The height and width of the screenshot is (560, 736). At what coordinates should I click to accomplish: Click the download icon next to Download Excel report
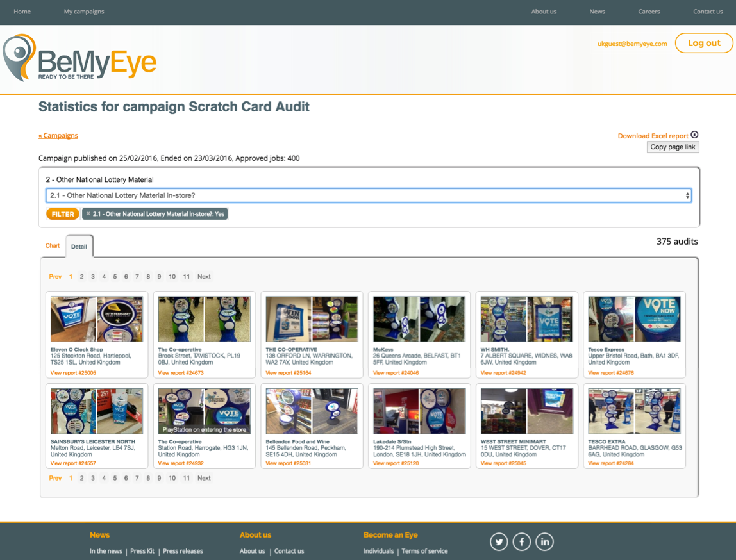click(x=694, y=135)
